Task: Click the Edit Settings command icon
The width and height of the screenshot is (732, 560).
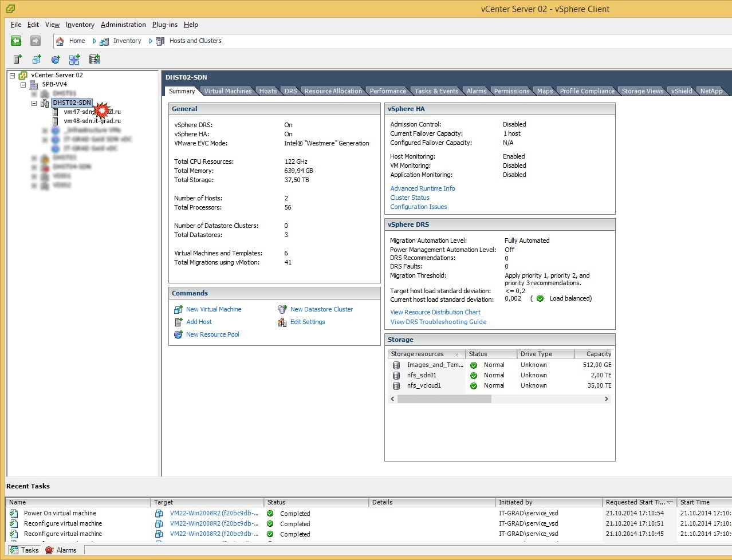Action: click(282, 322)
